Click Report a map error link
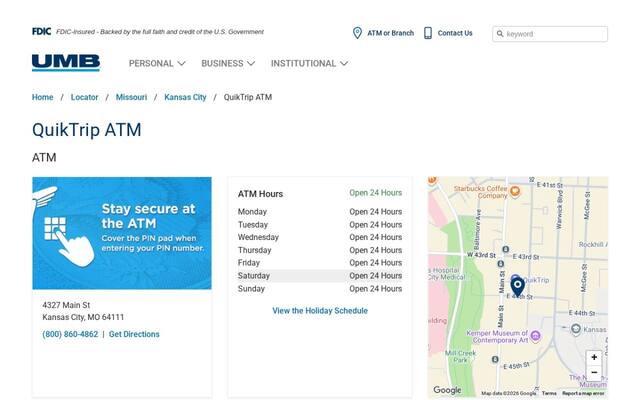This screenshot has height=400, width=640. (583, 393)
